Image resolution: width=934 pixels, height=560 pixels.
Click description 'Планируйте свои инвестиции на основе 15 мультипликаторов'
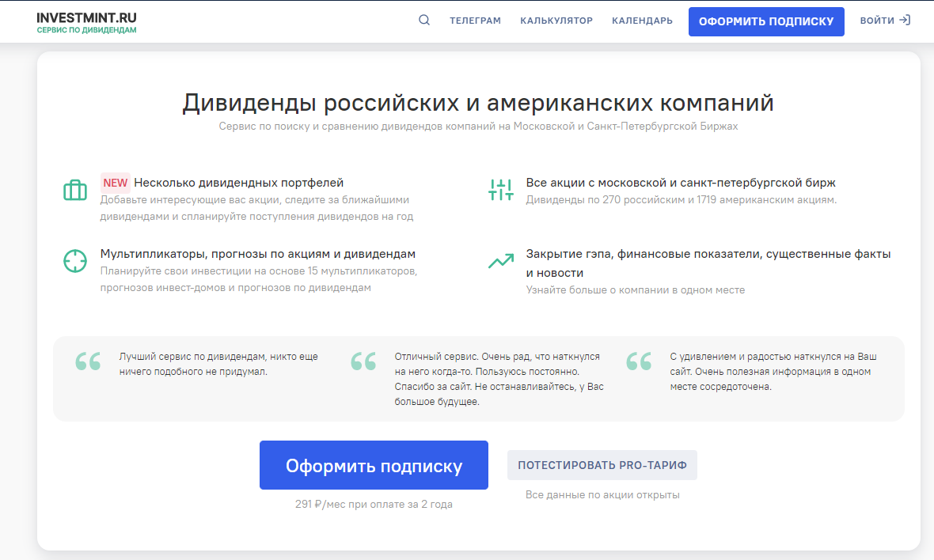coord(259,279)
